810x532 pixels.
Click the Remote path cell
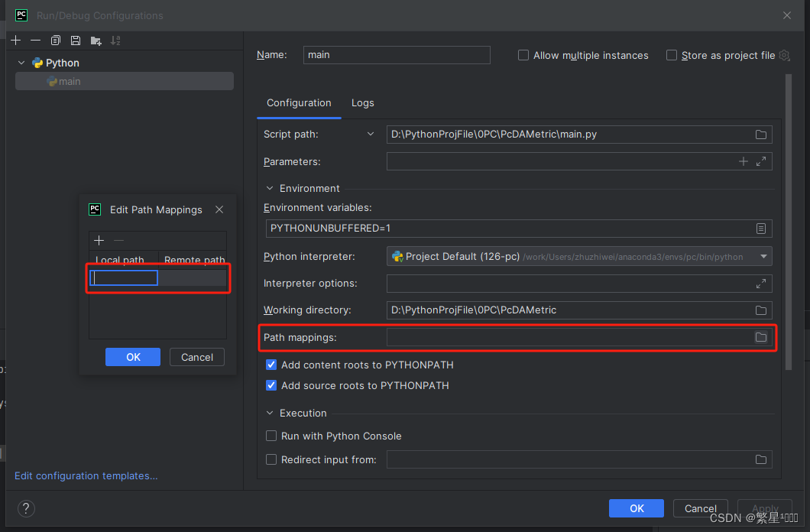coord(192,278)
